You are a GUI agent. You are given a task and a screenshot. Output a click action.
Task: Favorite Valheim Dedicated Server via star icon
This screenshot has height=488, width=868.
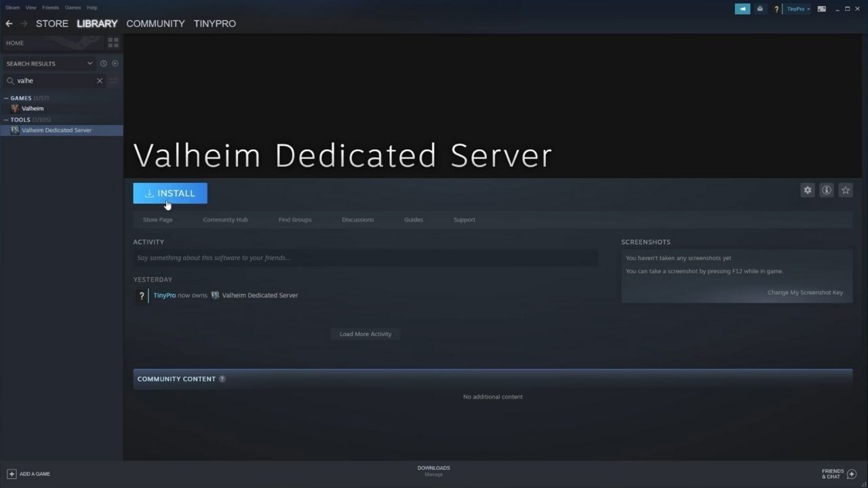[845, 190]
